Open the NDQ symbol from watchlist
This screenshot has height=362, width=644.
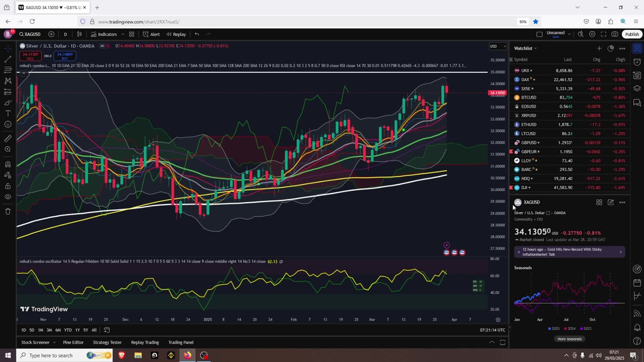[x=570, y=178]
